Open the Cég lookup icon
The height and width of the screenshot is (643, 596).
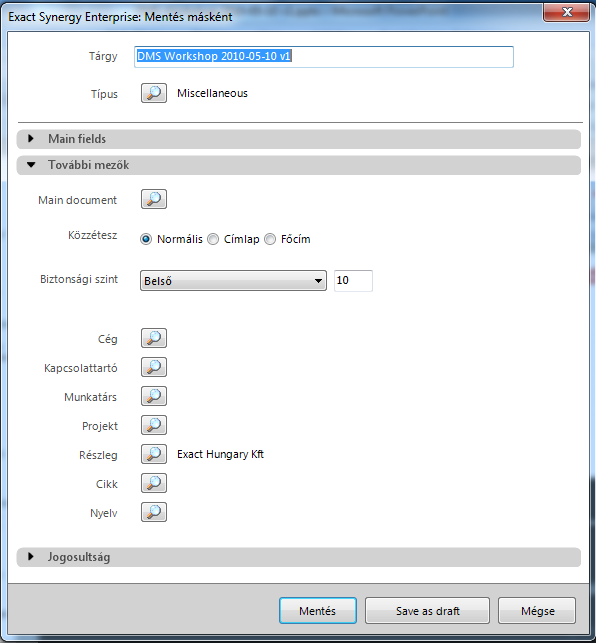(154, 338)
